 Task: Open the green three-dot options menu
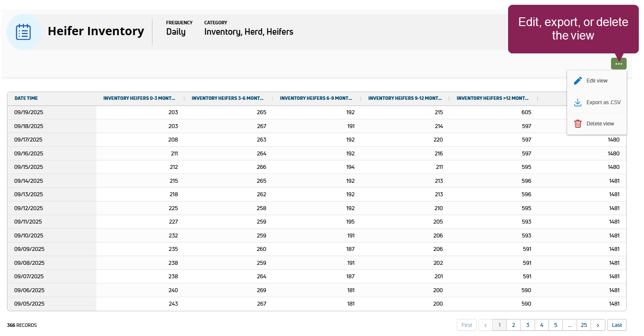[x=618, y=64]
